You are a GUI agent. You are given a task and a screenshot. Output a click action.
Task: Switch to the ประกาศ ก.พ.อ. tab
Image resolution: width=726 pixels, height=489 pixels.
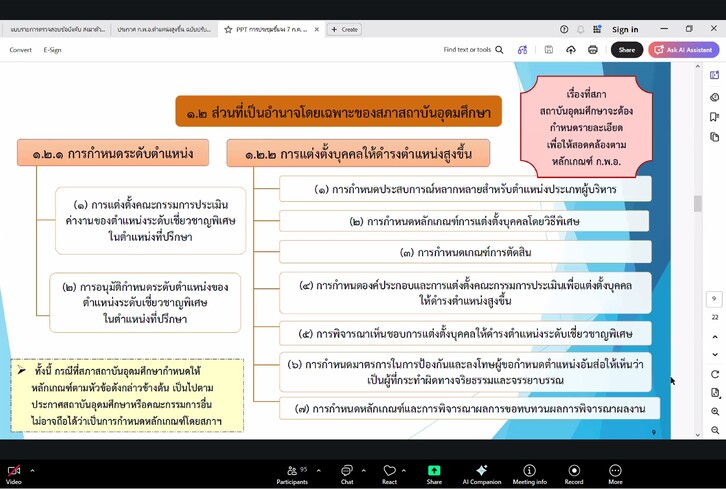pyautogui.click(x=163, y=29)
